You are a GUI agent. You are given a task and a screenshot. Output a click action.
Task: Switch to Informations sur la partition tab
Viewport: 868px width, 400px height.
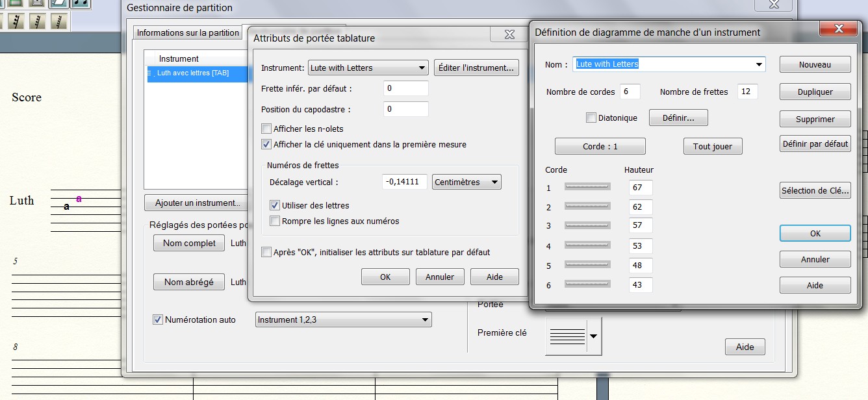188,33
